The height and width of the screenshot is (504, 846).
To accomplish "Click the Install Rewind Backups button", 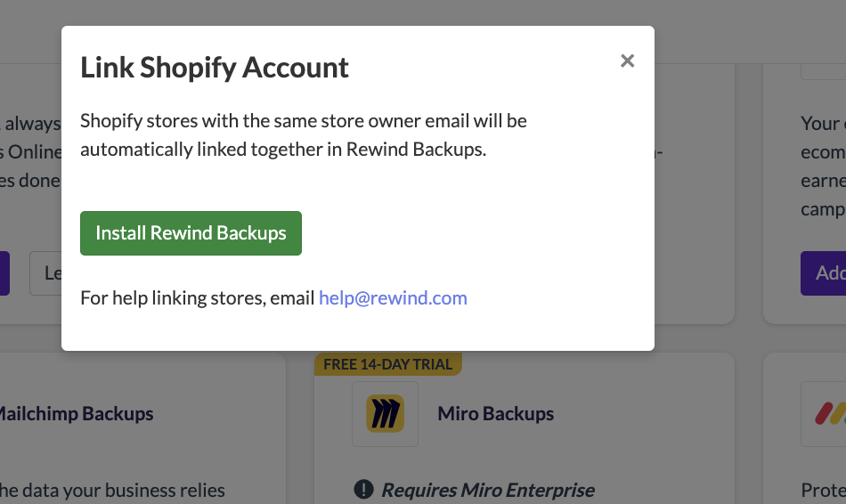I will coord(191,233).
